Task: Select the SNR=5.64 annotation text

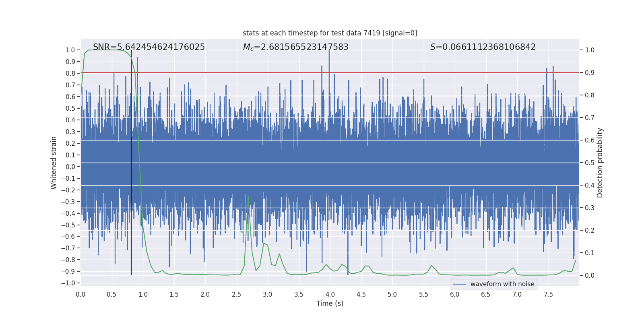Action: coord(149,47)
